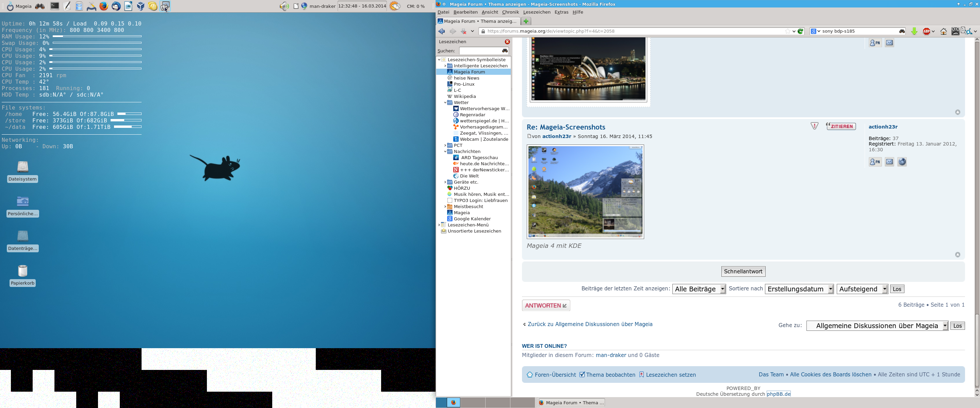Click the email icon under actionh23r's profile
The image size is (980, 408).
(889, 161)
